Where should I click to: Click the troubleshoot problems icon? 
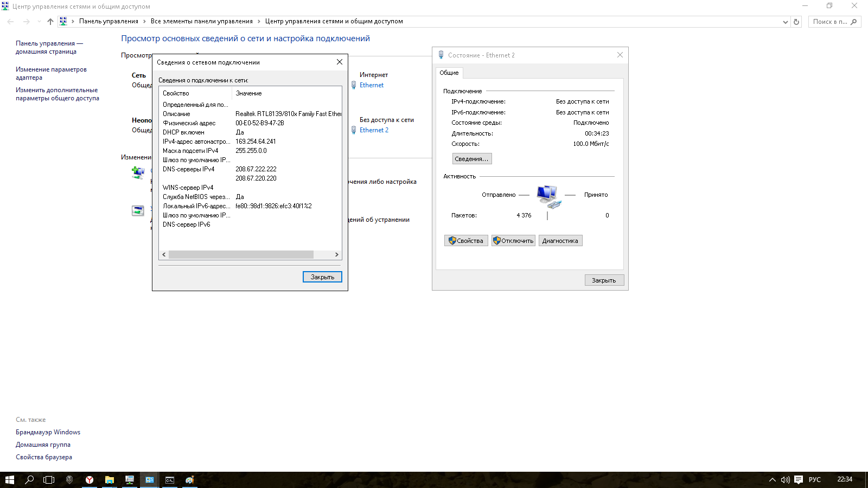(138, 210)
